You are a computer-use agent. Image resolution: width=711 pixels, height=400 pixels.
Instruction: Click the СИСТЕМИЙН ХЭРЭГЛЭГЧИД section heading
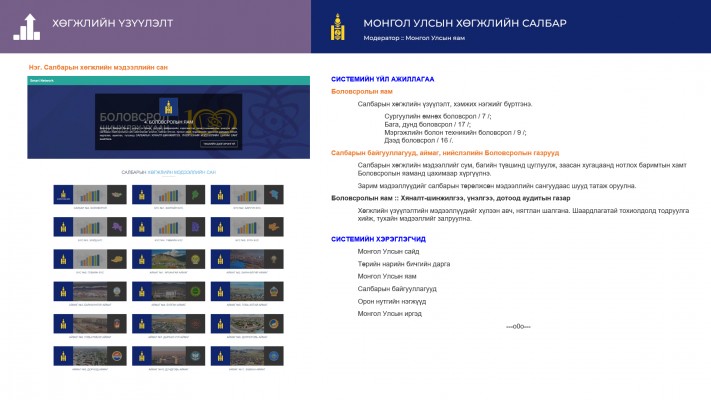(x=378, y=240)
